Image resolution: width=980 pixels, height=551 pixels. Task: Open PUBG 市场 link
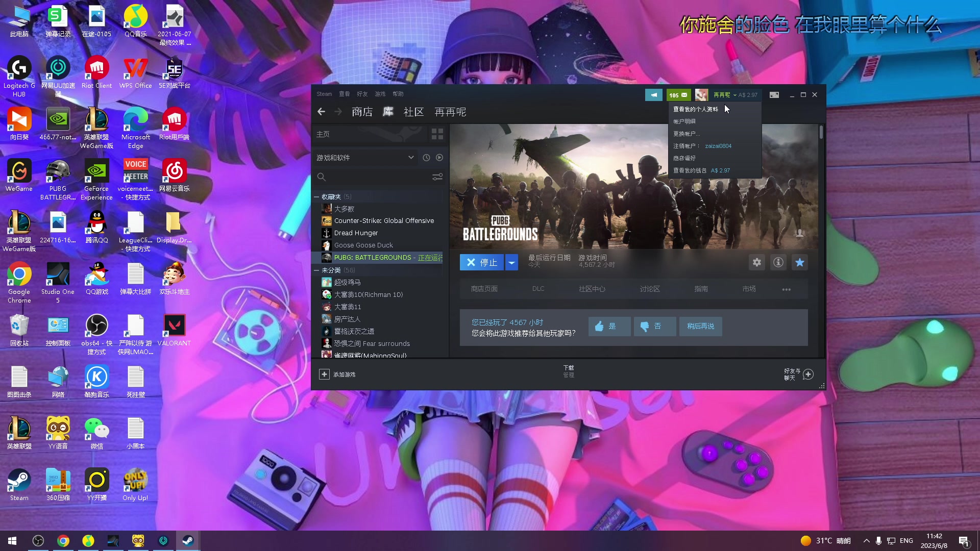click(x=749, y=289)
